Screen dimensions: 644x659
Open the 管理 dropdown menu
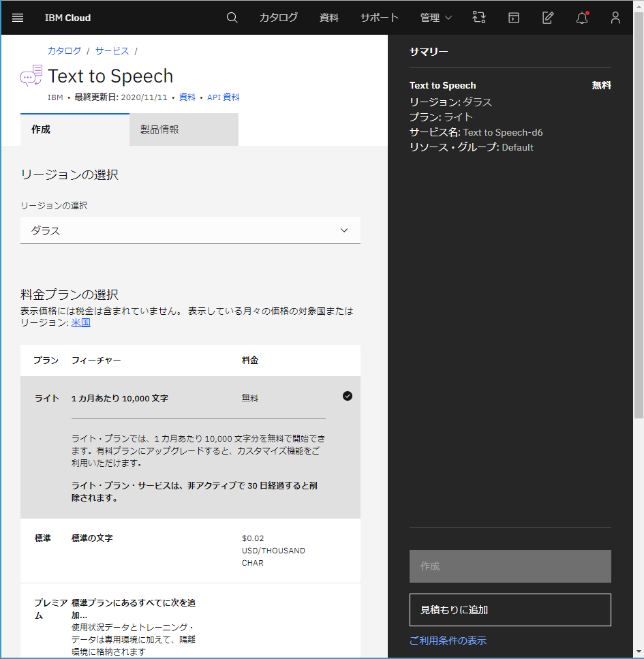coord(436,18)
